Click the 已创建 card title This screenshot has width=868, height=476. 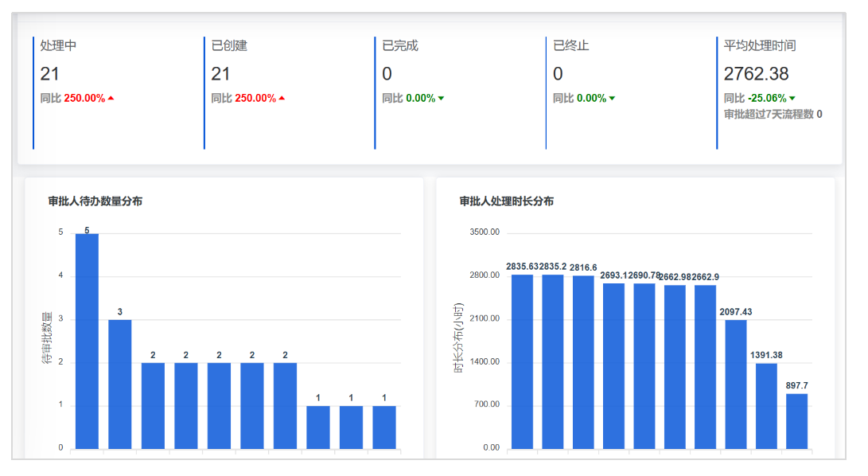[229, 45]
